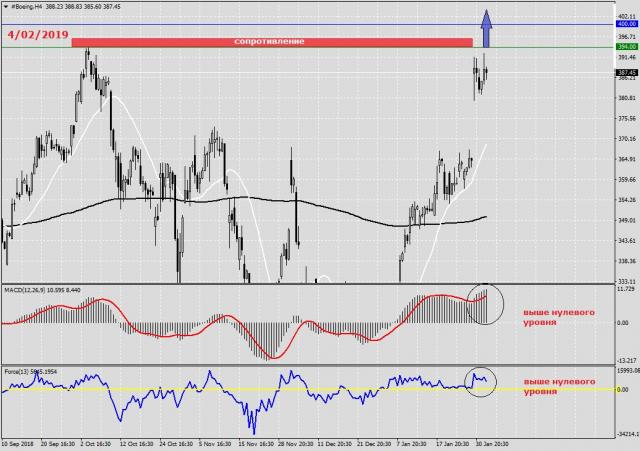This screenshot has width=640, height=451.
Task: Click the 349.01 price scale value
Action: pyautogui.click(x=626, y=220)
